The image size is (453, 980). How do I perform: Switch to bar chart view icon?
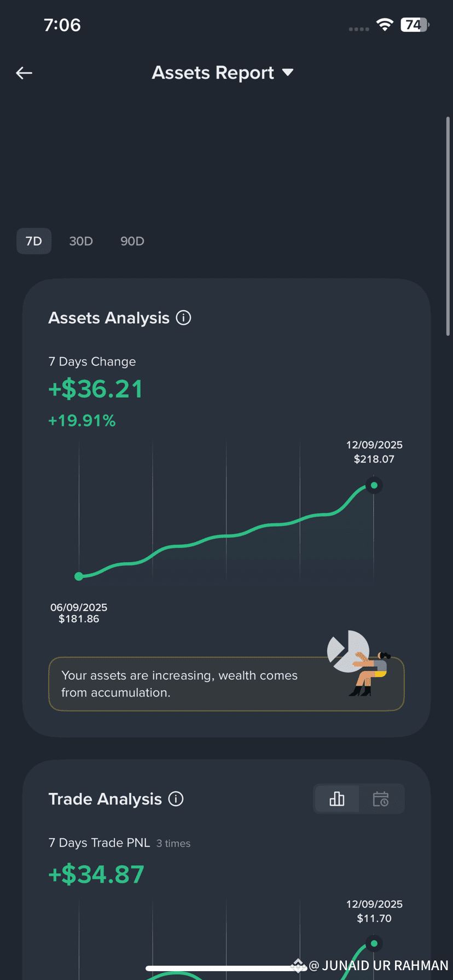click(337, 799)
